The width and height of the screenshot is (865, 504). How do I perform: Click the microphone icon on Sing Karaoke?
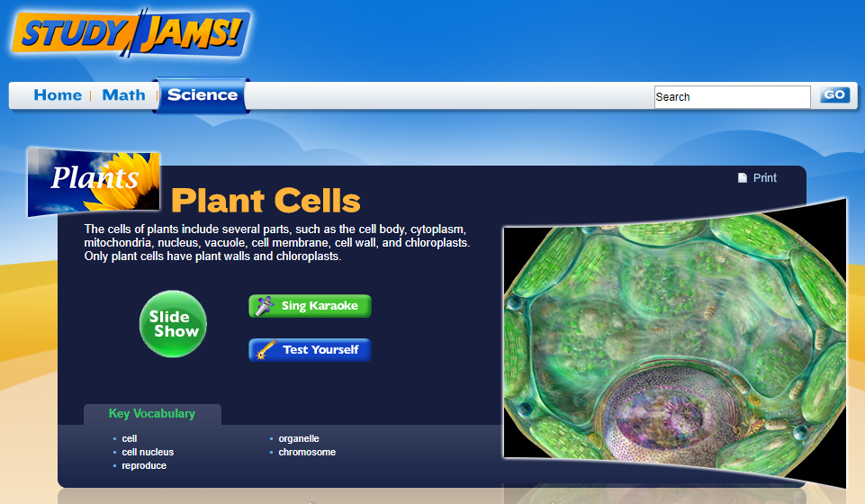coord(265,305)
